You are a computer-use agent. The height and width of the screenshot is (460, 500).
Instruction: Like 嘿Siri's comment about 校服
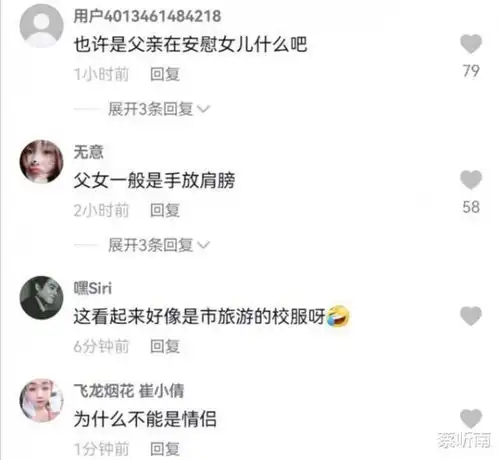tap(471, 316)
